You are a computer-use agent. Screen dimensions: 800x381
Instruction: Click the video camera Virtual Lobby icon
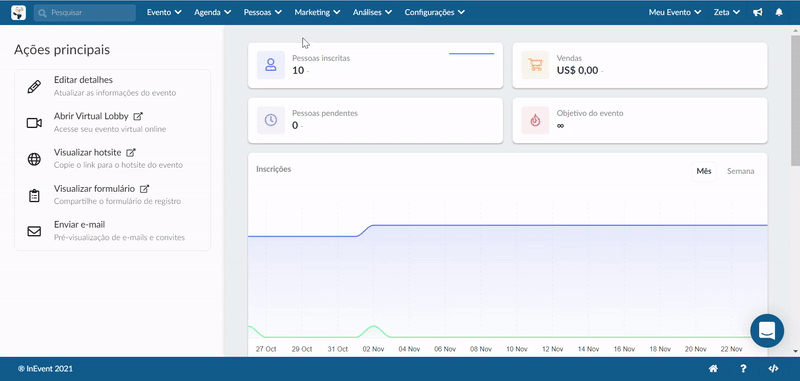34,123
